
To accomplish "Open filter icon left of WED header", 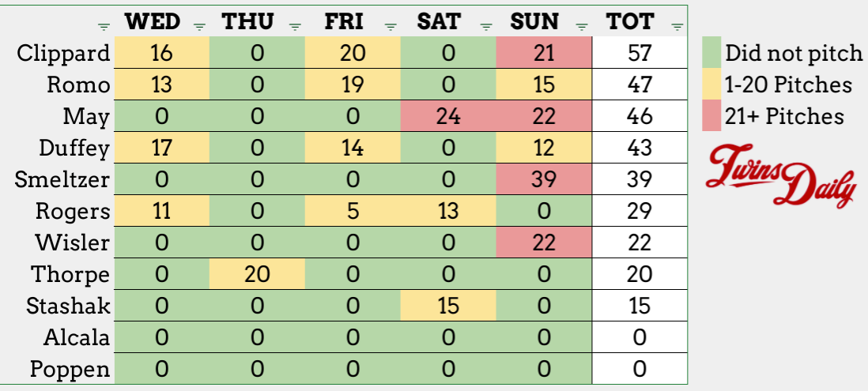I will click(x=104, y=27).
